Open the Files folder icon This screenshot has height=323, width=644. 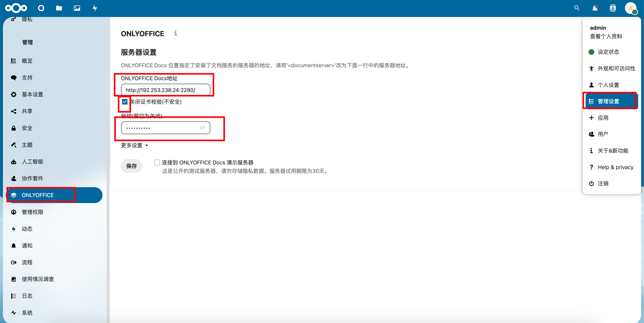[59, 8]
